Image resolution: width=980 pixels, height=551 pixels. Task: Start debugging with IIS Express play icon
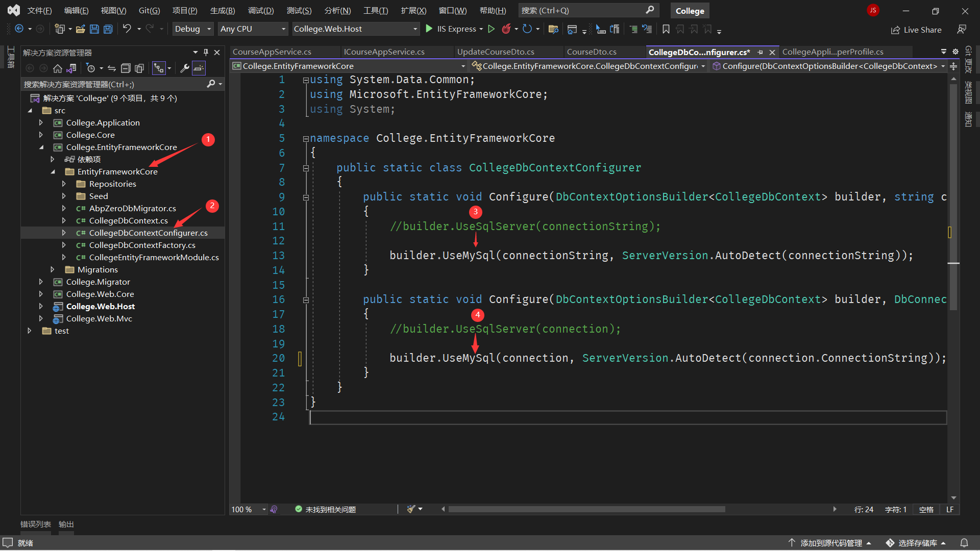click(x=429, y=29)
